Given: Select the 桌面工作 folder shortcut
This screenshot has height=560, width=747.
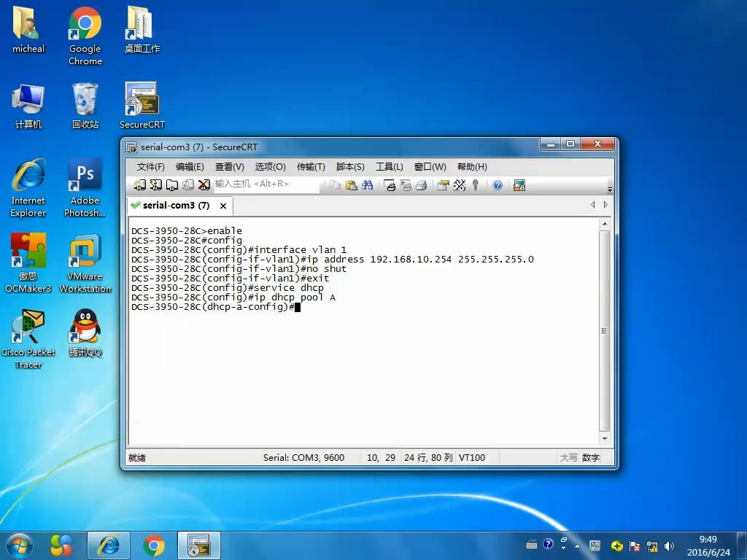Looking at the screenshot, I should tap(142, 29).
